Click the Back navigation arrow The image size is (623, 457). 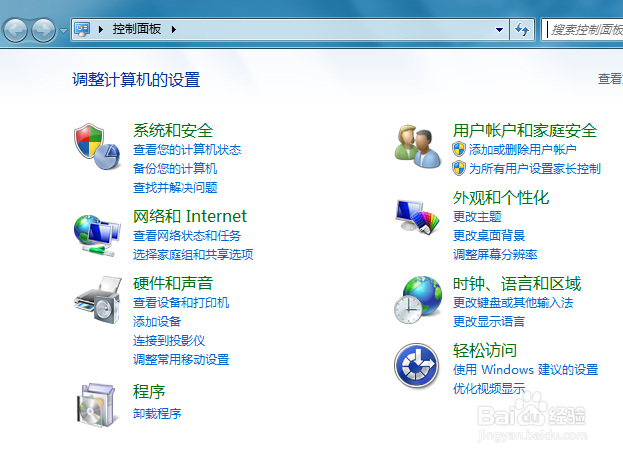click(x=15, y=30)
